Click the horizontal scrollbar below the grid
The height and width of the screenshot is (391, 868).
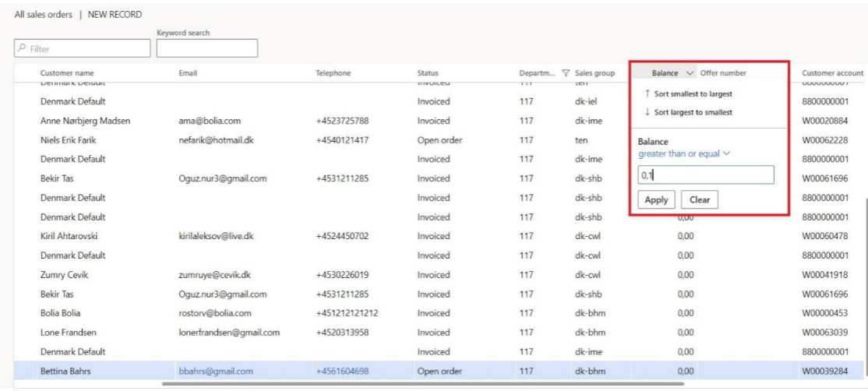tap(422, 383)
